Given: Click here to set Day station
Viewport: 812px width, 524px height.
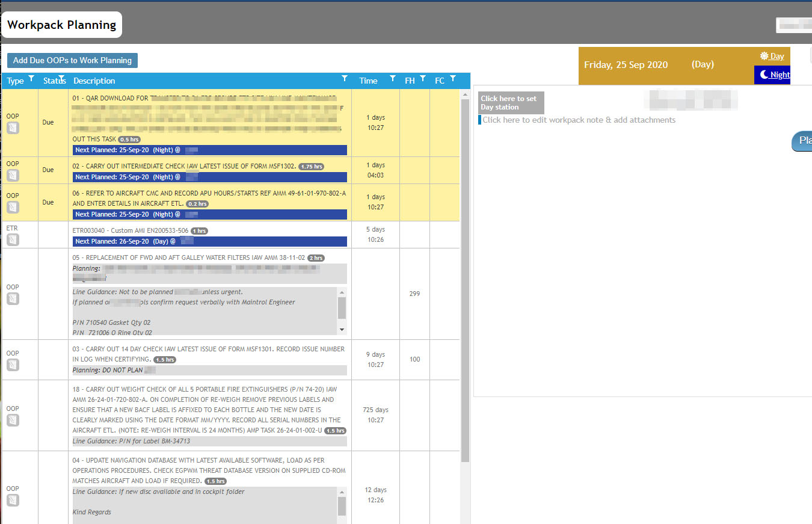Looking at the screenshot, I should (x=511, y=103).
